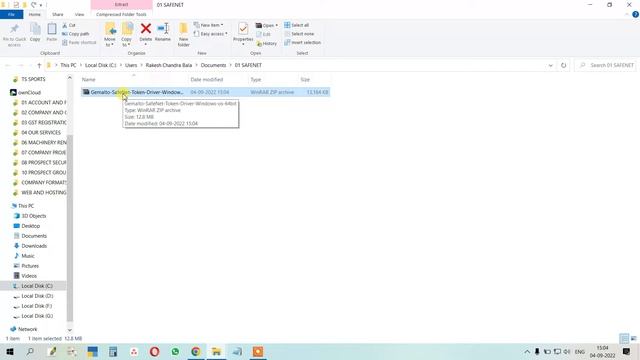
Task: Open the Windows Start menu
Action: 10,351
